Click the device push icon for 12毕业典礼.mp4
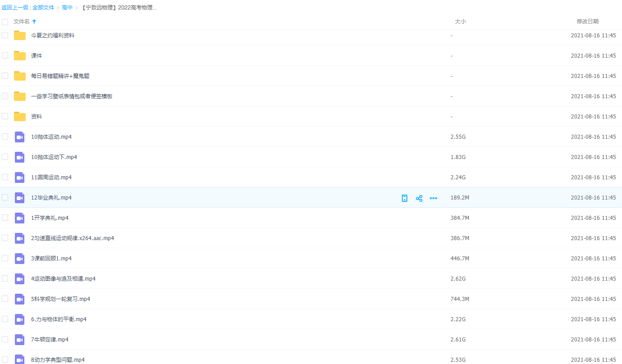The width and height of the screenshot is (622, 364). pos(405,198)
